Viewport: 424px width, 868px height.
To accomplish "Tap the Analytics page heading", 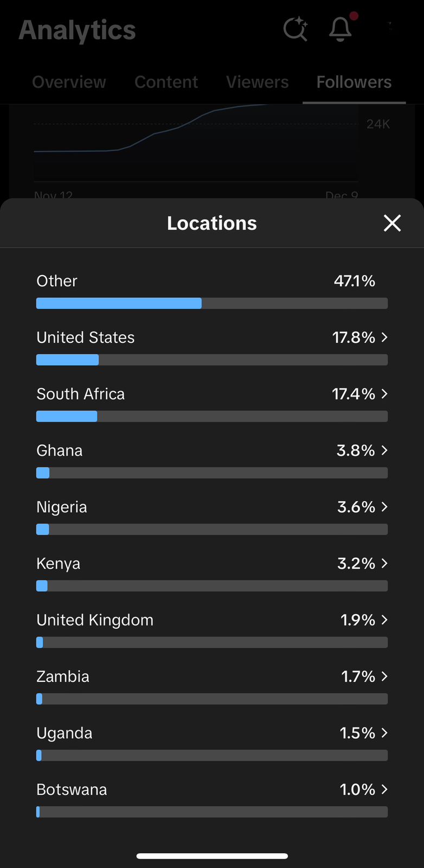I will click(x=77, y=30).
